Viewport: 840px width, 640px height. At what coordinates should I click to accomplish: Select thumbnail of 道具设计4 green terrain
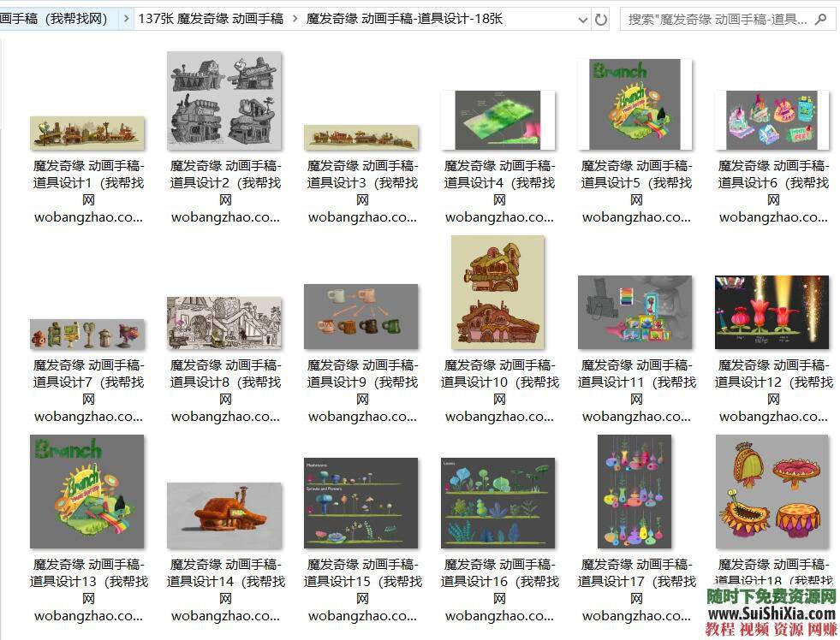pos(497,120)
